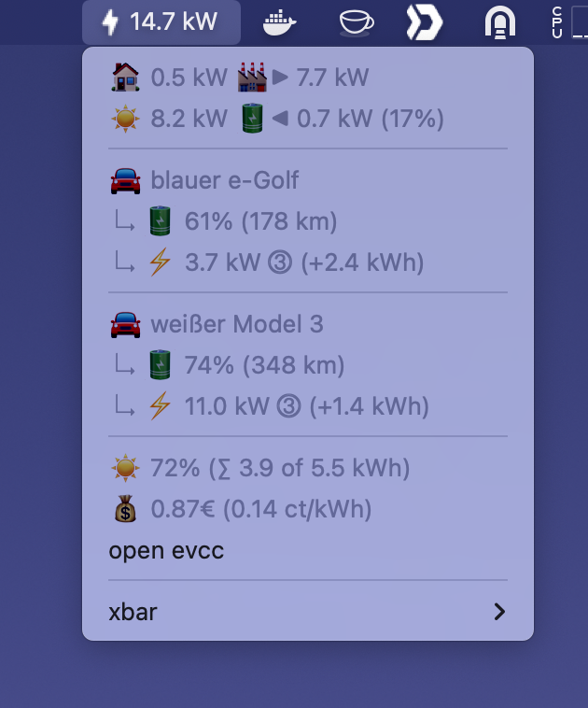This screenshot has height=708, width=588.
Task: Click the '3.7 kW ③ (+2.4 kWh)' charging text
Action: point(304,262)
